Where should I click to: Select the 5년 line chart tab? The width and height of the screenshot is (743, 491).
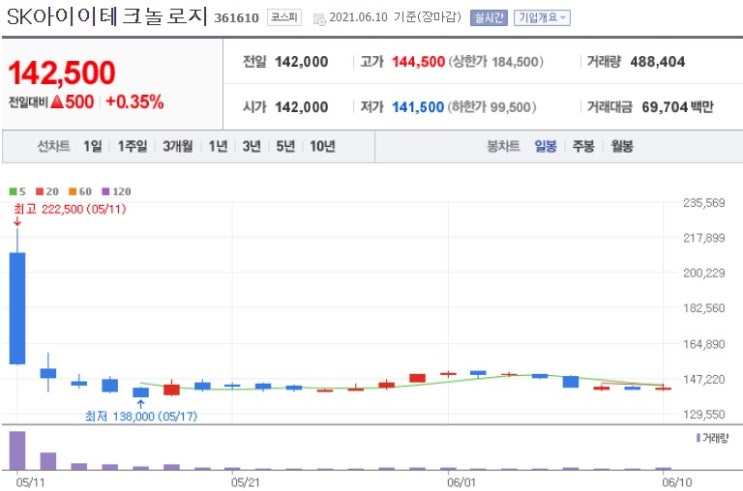(x=285, y=146)
